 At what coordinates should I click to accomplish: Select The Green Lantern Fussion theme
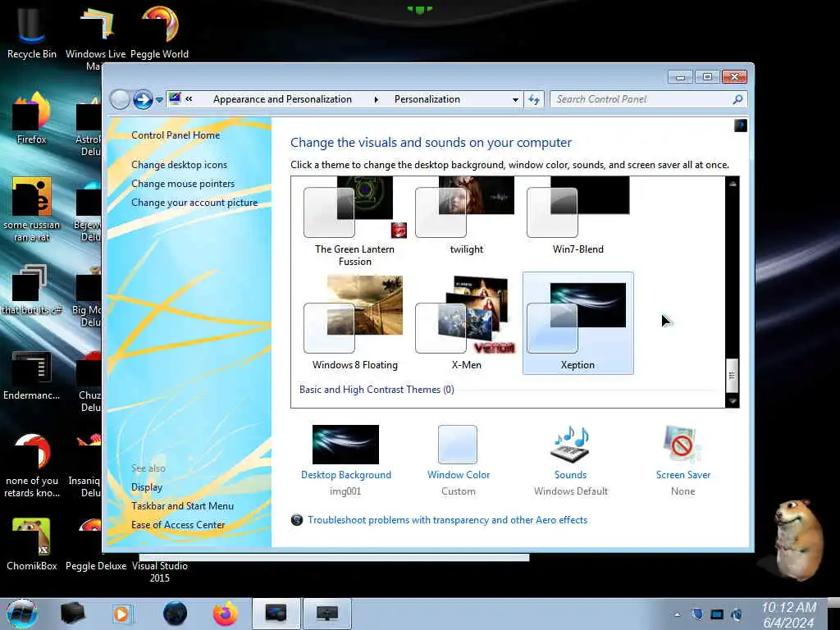pos(354,222)
